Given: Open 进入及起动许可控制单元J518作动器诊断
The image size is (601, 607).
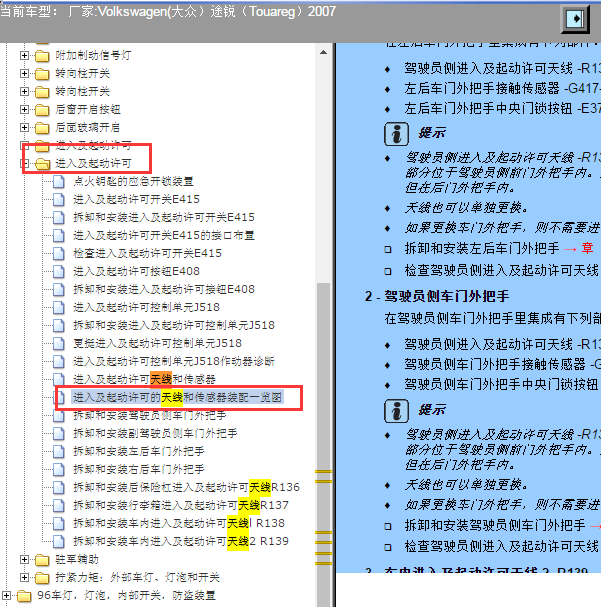Looking at the screenshot, I should pos(174,361).
